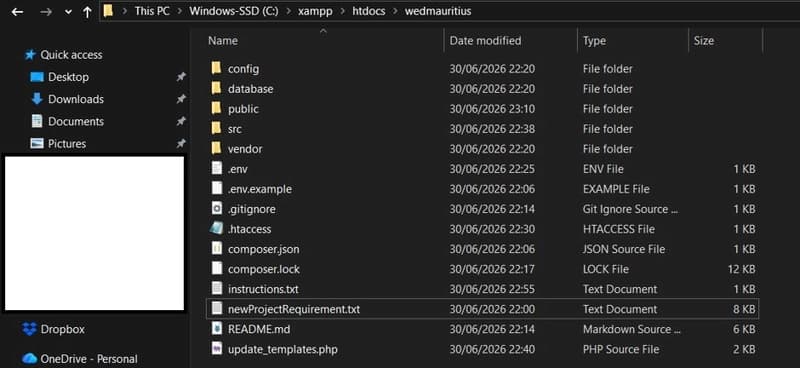Click the pin icon next to Desktop

[181, 77]
